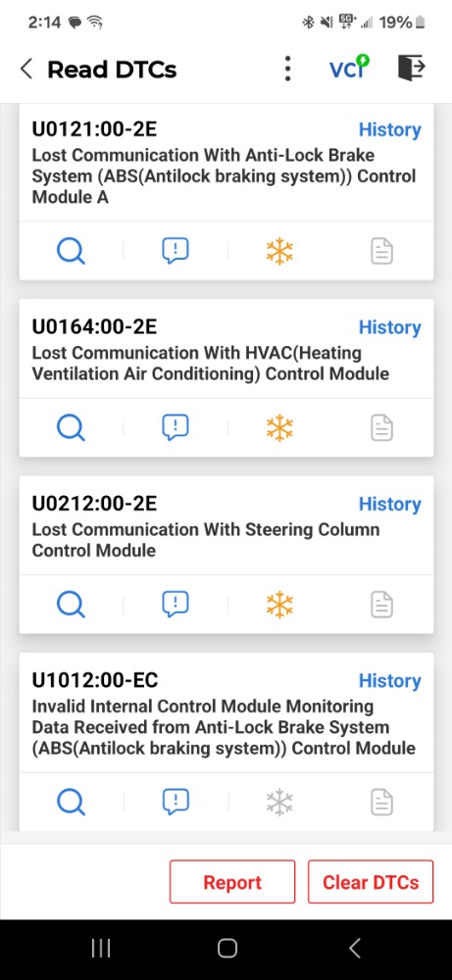Tap the Clear DTCs button
The height and width of the screenshot is (980, 452).
(371, 882)
